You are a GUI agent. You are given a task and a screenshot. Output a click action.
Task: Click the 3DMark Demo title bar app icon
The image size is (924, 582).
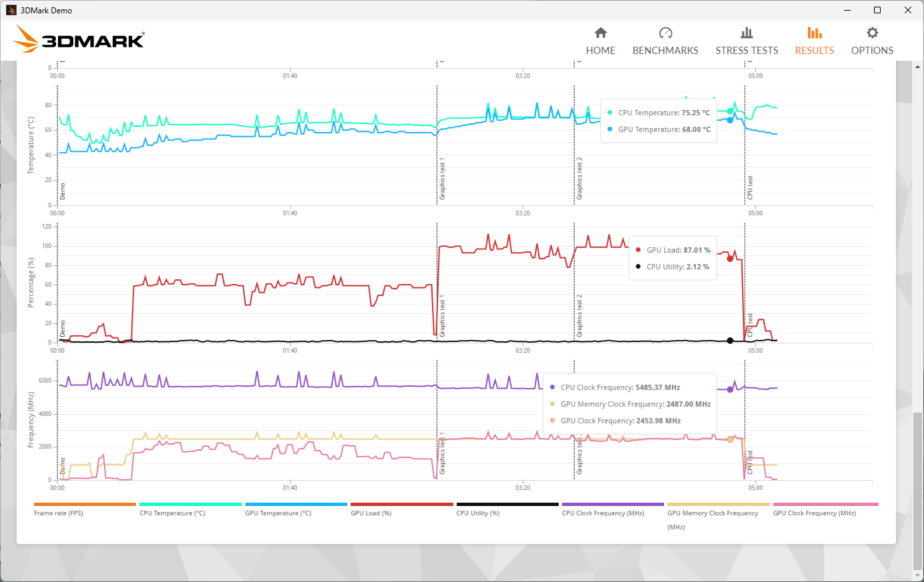[11, 10]
